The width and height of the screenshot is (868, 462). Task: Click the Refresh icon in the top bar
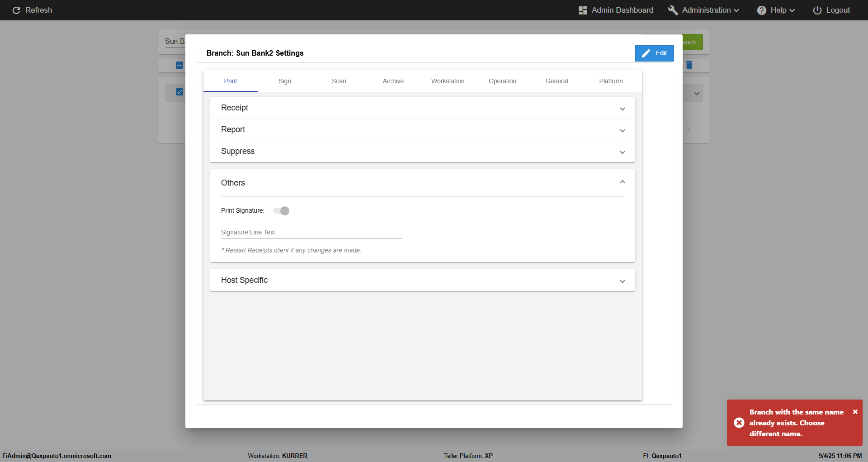coord(16,10)
